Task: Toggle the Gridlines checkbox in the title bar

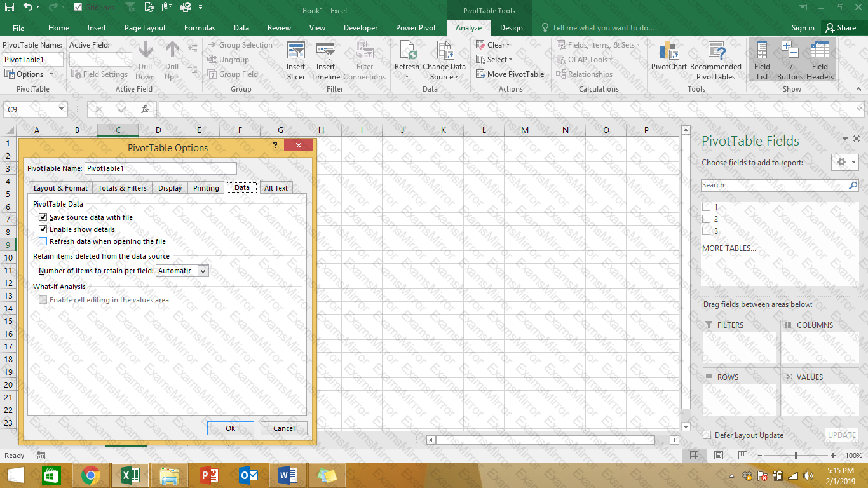Action: pyautogui.click(x=78, y=7)
